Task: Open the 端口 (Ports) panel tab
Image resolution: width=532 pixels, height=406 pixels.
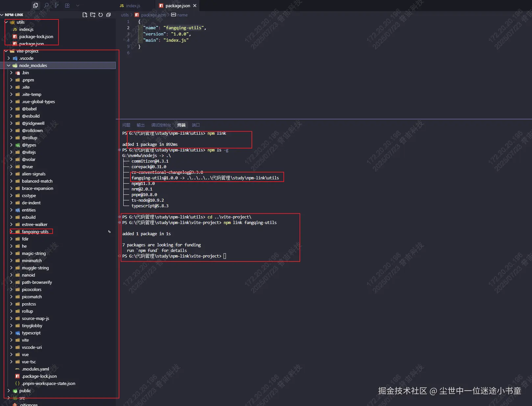Action: tap(196, 125)
